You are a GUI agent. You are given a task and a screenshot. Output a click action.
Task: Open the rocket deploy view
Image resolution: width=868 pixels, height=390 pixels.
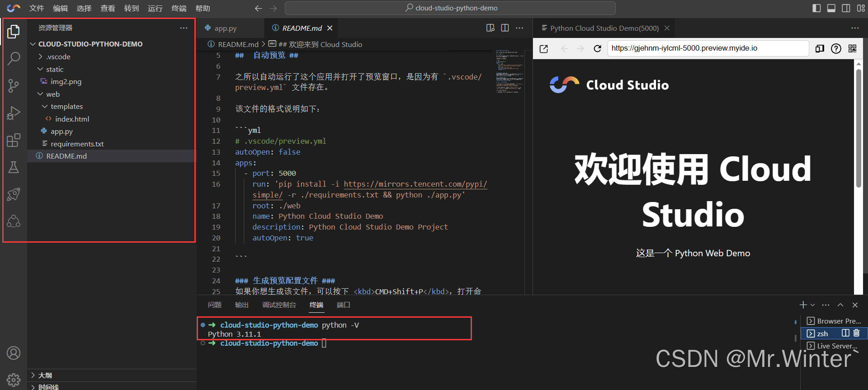point(14,194)
